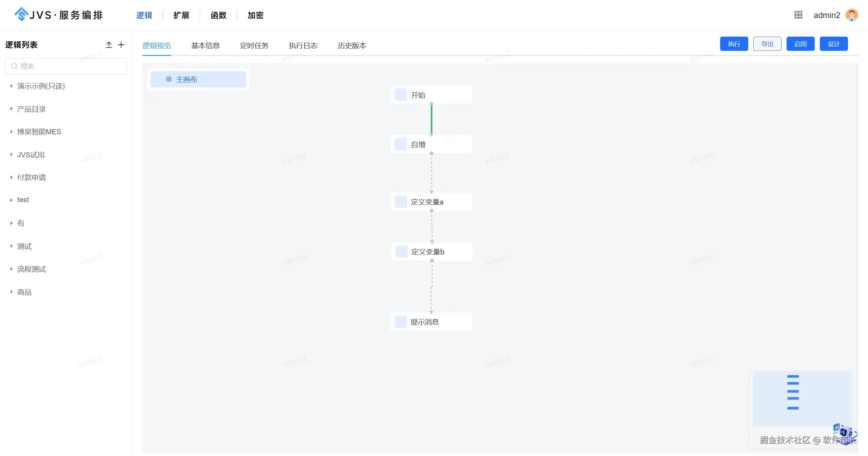Click the JVS 服务编排 logo
868x456 pixels.
pyautogui.click(x=58, y=15)
